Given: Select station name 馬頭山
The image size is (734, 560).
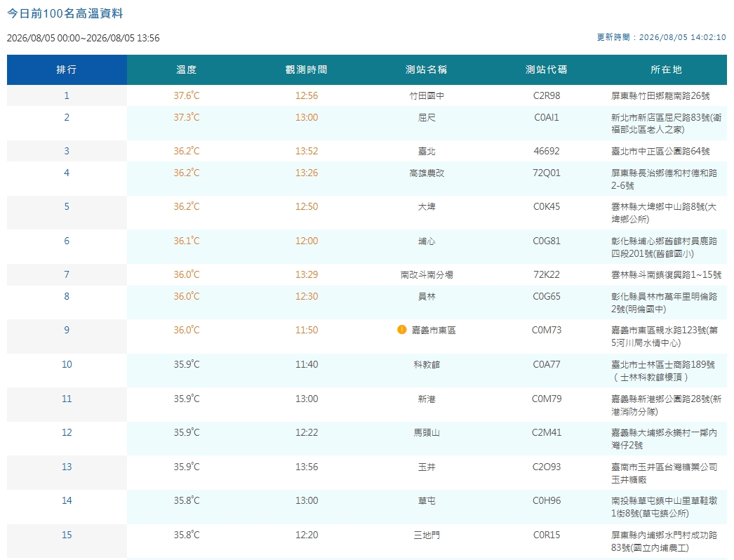Looking at the screenshot, I should point(427,433).
